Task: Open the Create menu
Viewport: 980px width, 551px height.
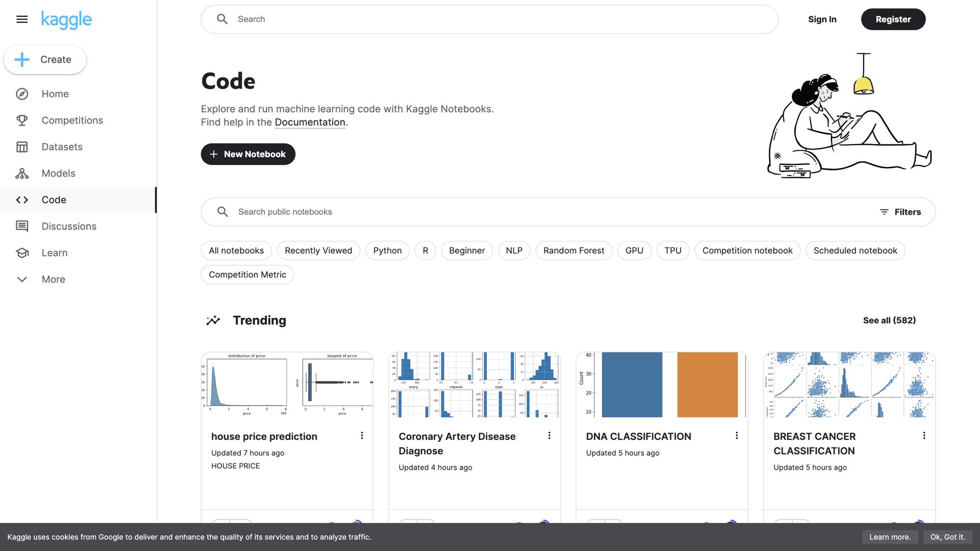Action: pos(45,59)
